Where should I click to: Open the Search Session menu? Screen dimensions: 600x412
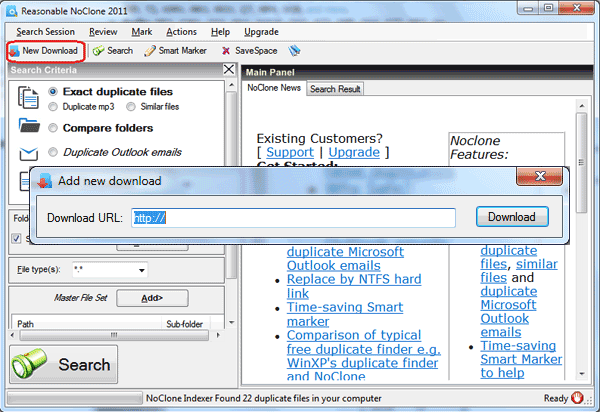click(45, 32)
